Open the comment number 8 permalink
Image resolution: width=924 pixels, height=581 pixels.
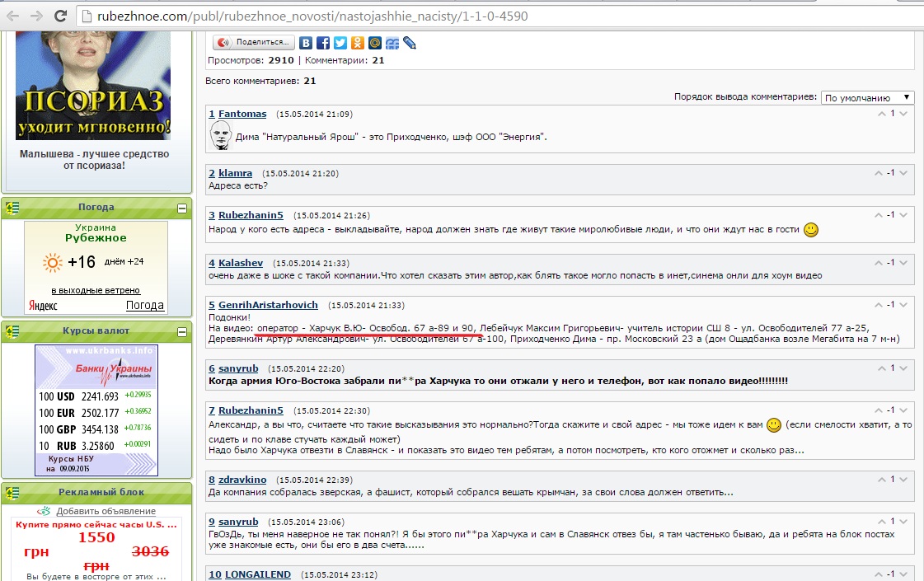pos(212,480)
